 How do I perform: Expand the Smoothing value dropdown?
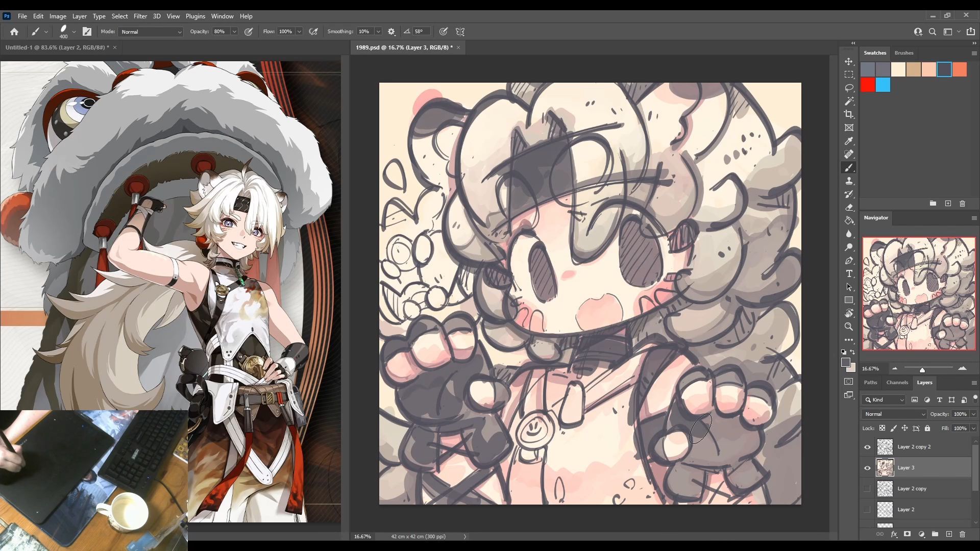(x=378, y=32)
